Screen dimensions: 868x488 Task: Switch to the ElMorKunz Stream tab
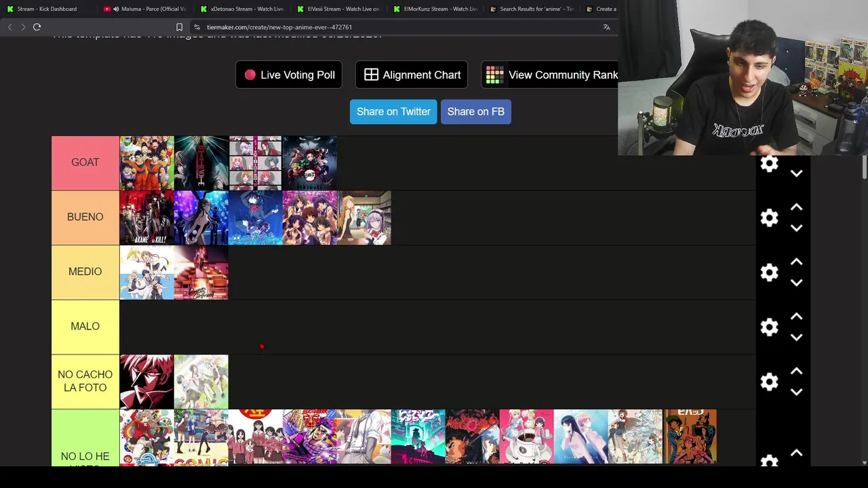point(435,9)
